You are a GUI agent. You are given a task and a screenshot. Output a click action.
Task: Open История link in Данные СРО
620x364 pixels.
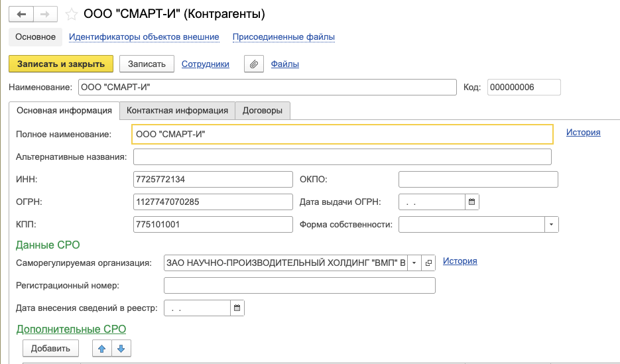pos(460,261)
